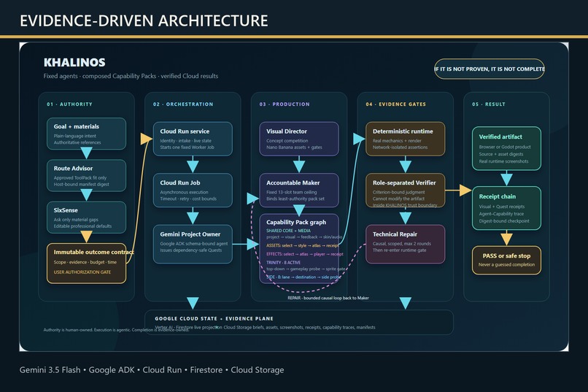Image resolution: width=588 pixels, height=392 pixels.
Task: Select the 'SixSense' card
Action: (86, 218)
